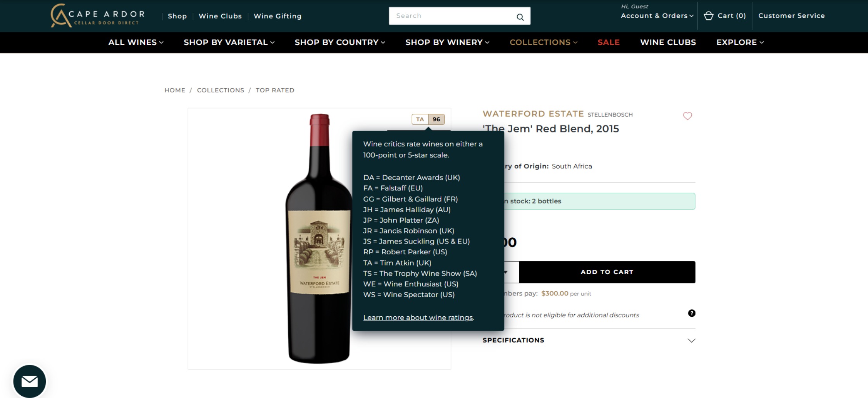Open the email chat envelope button

29,381
